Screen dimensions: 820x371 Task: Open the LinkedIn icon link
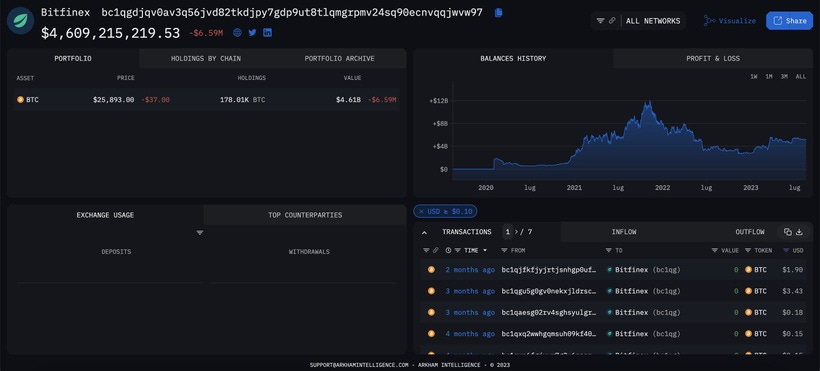(x=267, y=32)
